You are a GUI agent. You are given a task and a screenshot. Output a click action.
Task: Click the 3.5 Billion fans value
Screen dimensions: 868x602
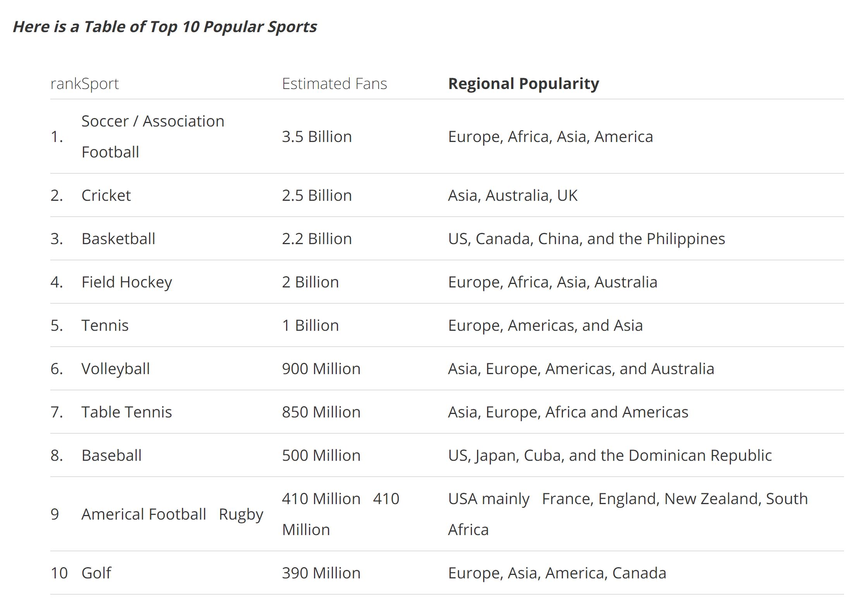(x=317, y=137)
